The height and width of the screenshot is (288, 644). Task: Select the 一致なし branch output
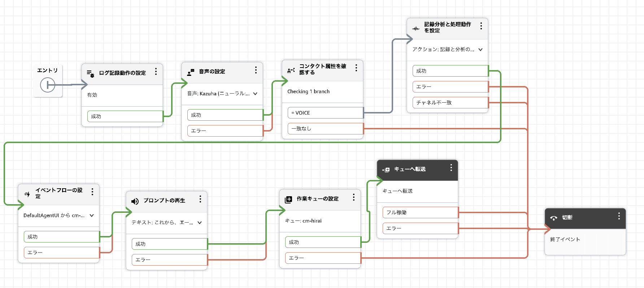[326, 129]
